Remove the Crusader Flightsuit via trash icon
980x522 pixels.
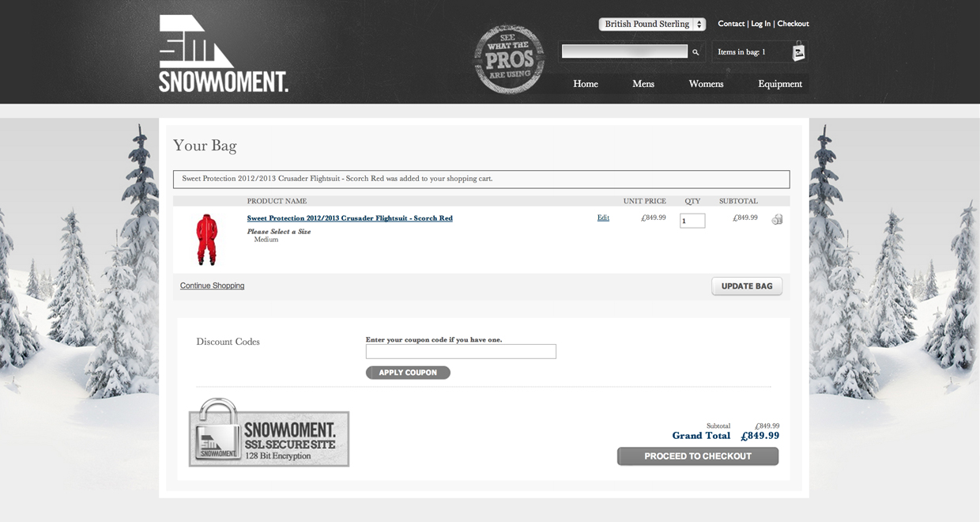coord(777,220)
